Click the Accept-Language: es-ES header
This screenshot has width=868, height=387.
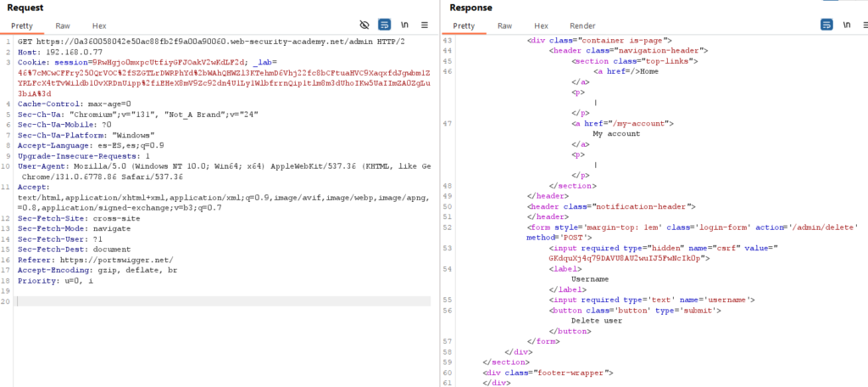click(x=90, y=145)
